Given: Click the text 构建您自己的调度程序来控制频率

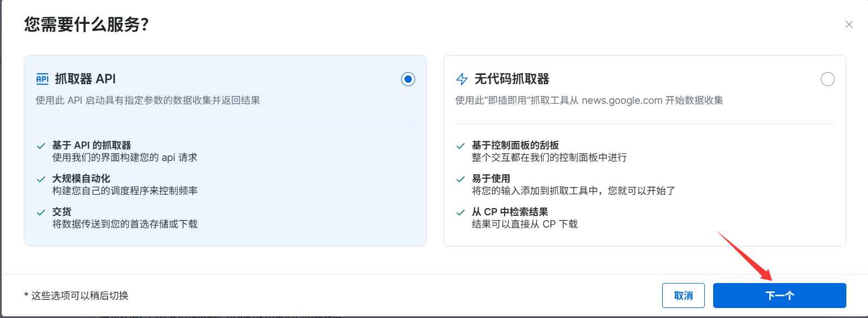Looking at the screenshot, I should (x=125, y=191).
